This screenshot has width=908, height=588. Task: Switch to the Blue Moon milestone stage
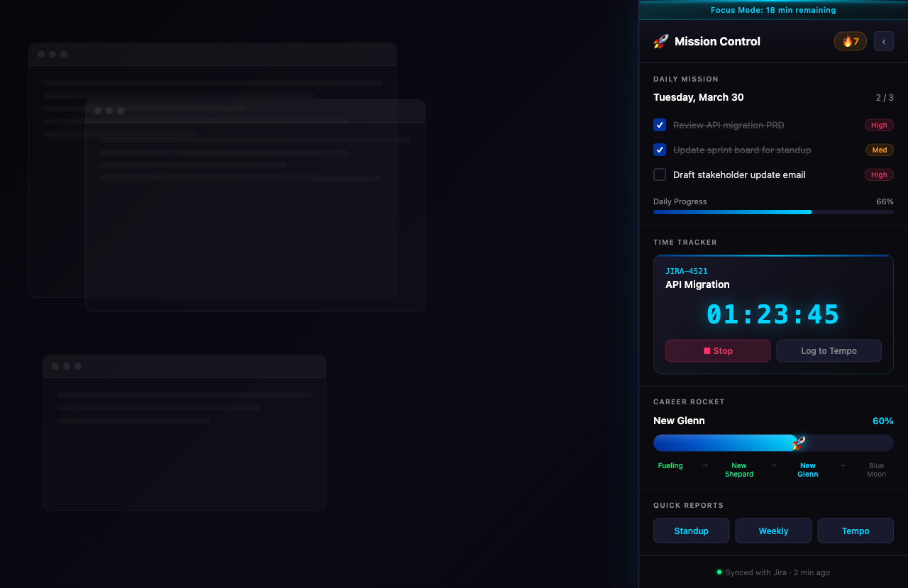click(x=876, y=469)
